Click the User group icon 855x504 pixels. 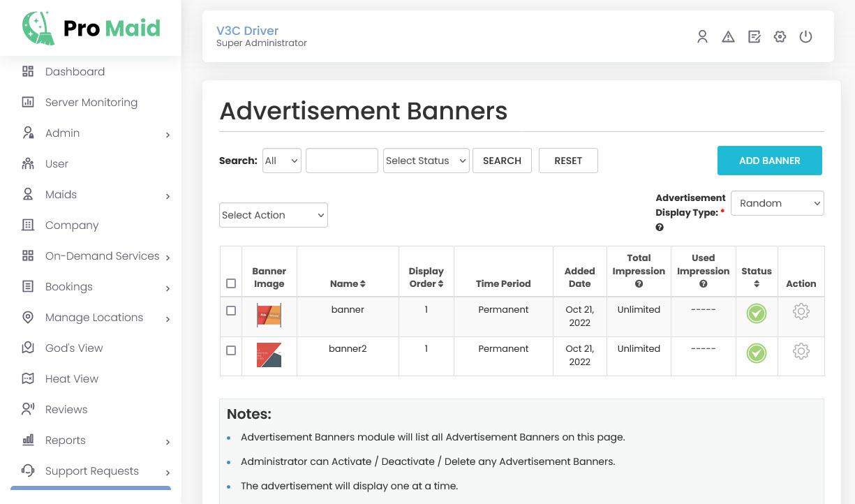28,163
